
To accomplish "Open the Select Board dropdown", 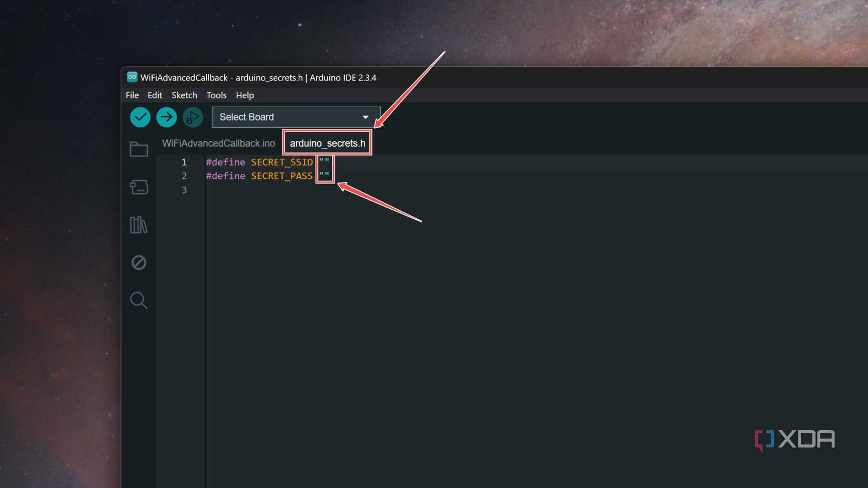I will [284, 117].
